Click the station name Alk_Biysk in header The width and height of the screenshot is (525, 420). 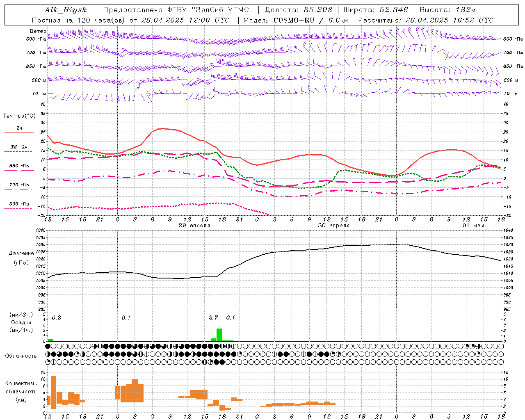tap(66, 10)
